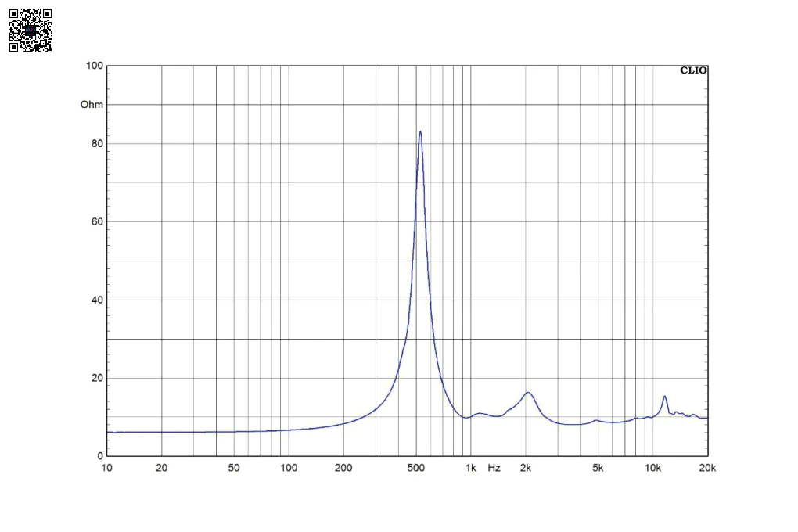Click the 5k label on the frequency axis

[598, 468]
